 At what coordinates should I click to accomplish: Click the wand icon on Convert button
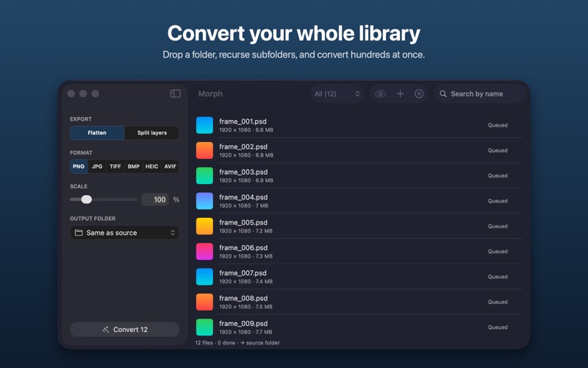pos(106,330)
